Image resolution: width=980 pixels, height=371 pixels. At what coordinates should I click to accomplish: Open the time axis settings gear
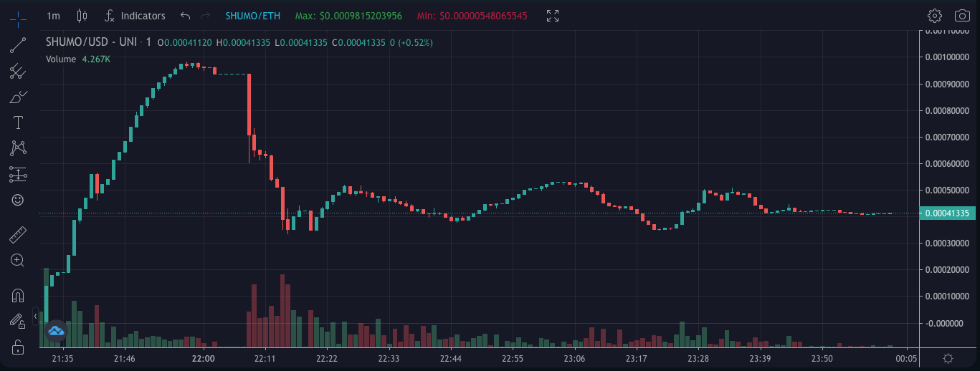click(x=948, y=358)
